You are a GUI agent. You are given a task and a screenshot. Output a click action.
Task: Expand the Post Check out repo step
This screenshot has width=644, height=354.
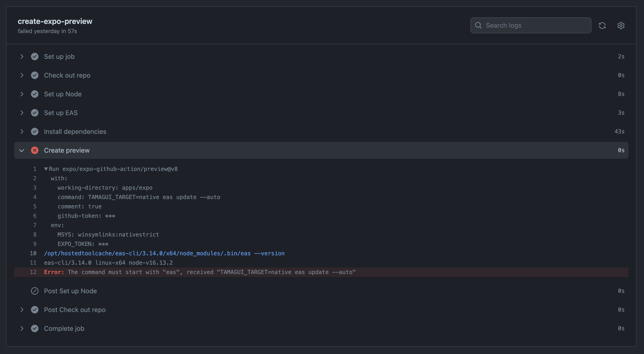tap(22, 309)
